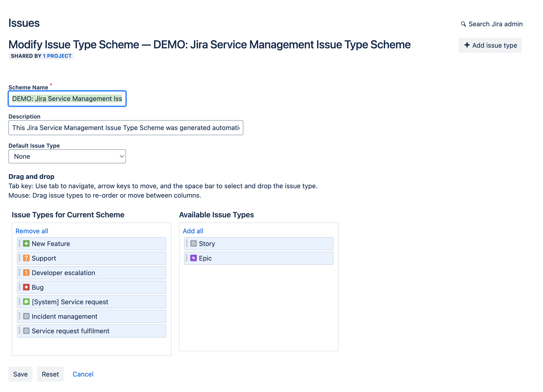Click the Available Issue Types heading
The image size is (543, 392).
217,215
